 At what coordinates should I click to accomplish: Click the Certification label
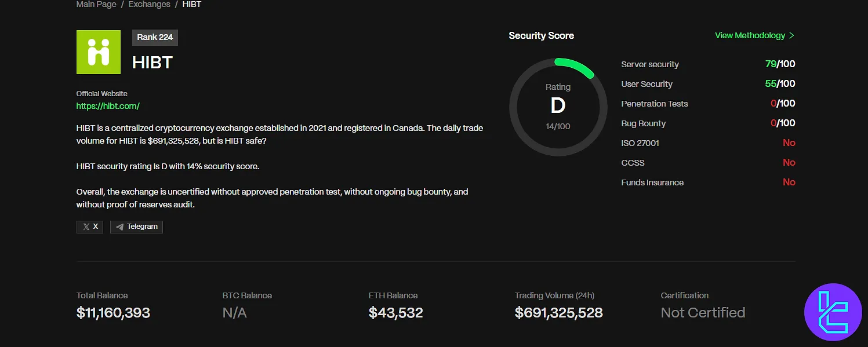(x=685, y=295)
